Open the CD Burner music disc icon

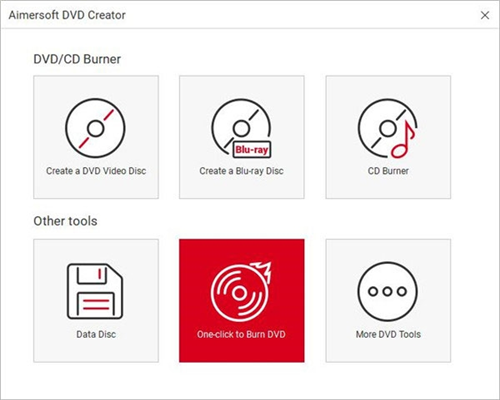point(388,128)
